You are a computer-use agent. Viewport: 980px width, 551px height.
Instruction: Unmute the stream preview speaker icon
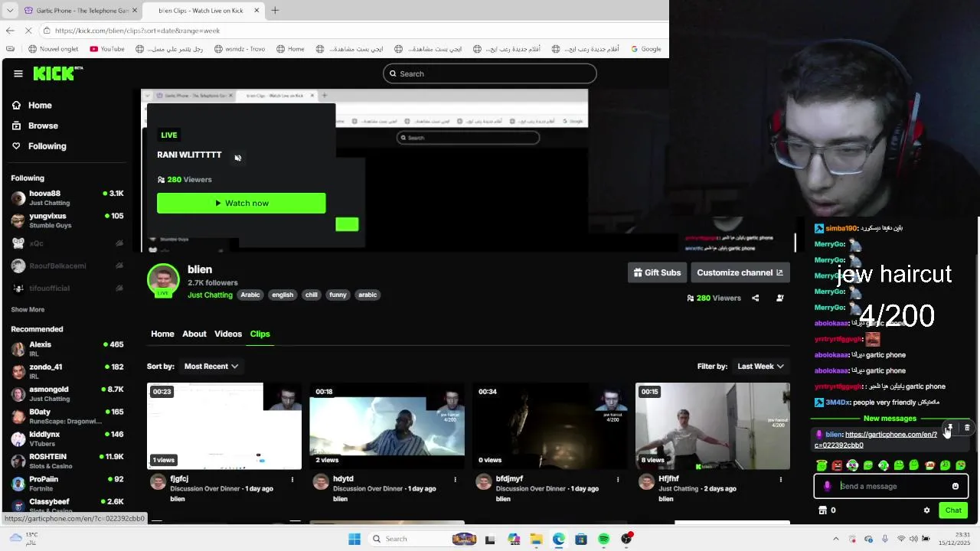(238, 158)
